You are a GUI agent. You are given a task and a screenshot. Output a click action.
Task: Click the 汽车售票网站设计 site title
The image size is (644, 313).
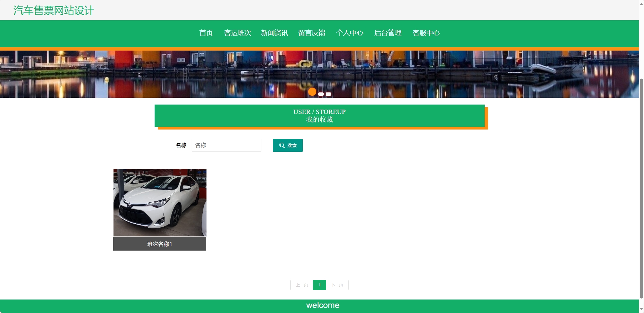click(x=53, y=10)
